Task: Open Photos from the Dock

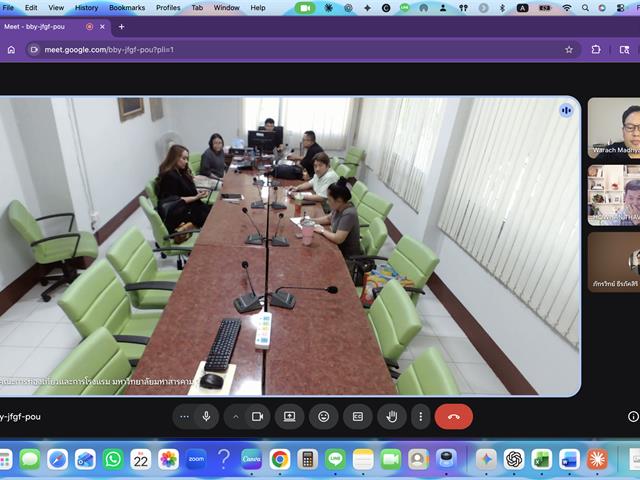Action: coord(169,460)
